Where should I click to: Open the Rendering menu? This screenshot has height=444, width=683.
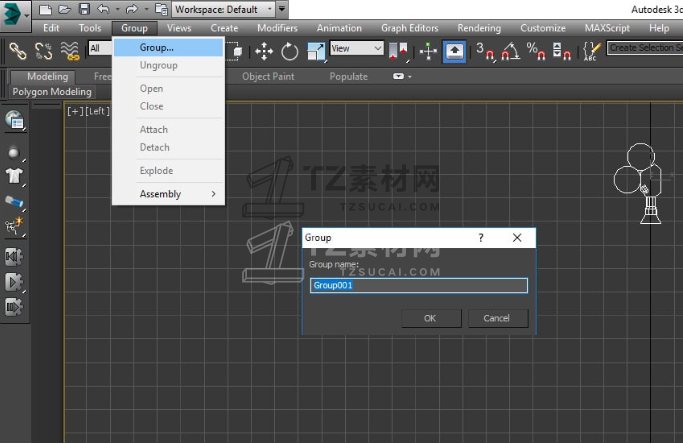(479, 28)
